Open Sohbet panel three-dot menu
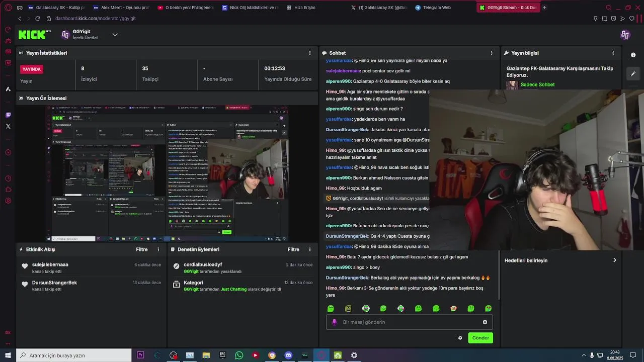This screenshot has height=362, width=644. (x=492, y=53)
